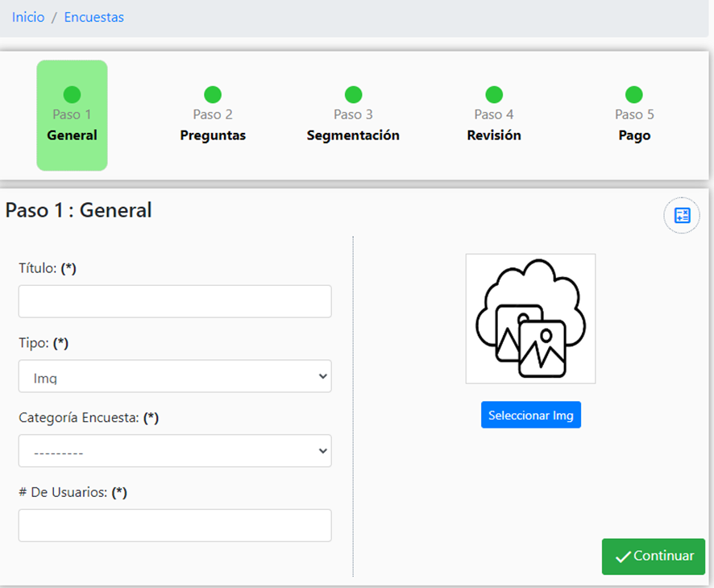
Task: Click the cloud image placeholder picture
Action: (x=530, y=319)
